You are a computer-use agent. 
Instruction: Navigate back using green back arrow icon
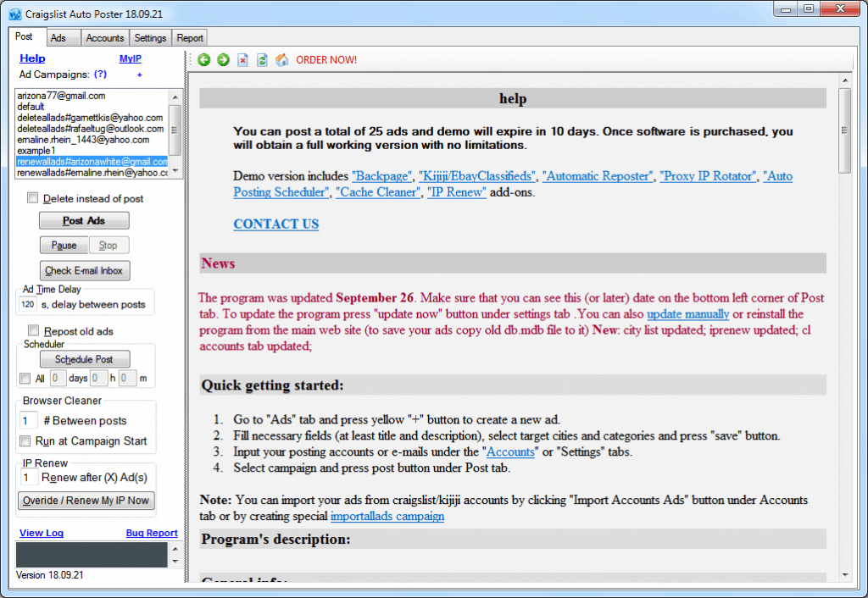203,60
